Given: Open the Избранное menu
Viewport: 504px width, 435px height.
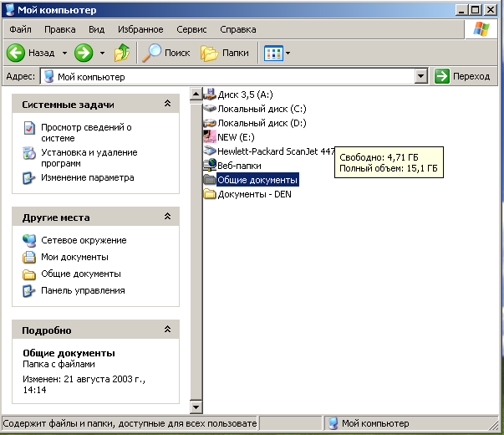Looking at the screenshot, I should click(x=140, y=29).
